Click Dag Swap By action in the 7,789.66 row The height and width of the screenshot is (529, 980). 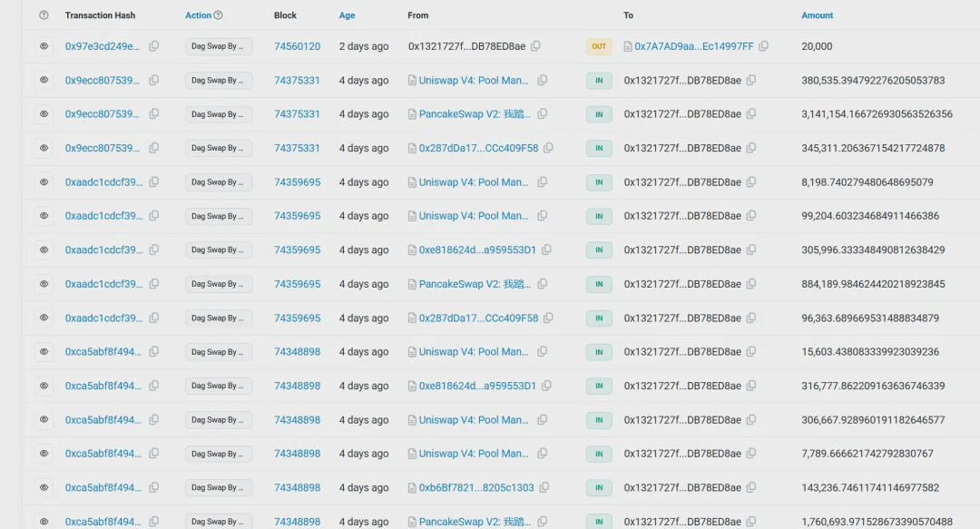(x=218, y=454)
